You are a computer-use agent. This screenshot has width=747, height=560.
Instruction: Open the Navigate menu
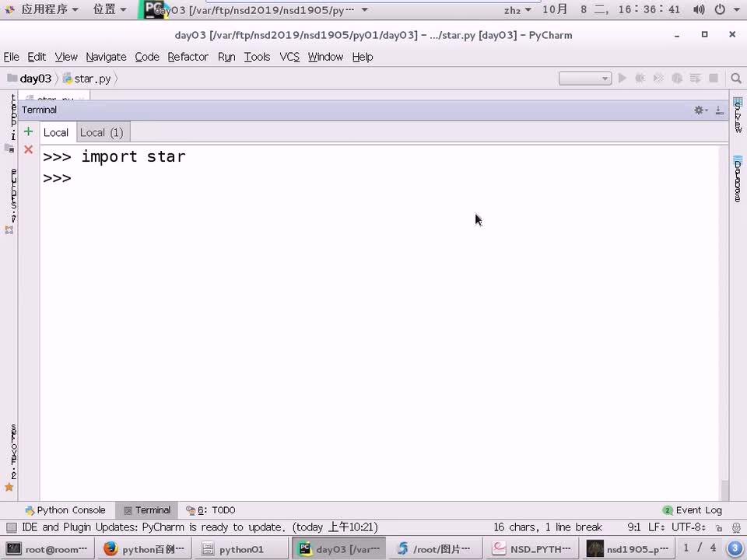click(106, 57)
